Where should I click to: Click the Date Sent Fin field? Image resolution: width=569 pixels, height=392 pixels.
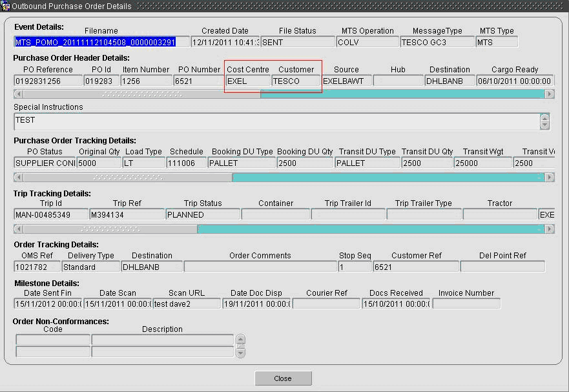pos(48,304)
